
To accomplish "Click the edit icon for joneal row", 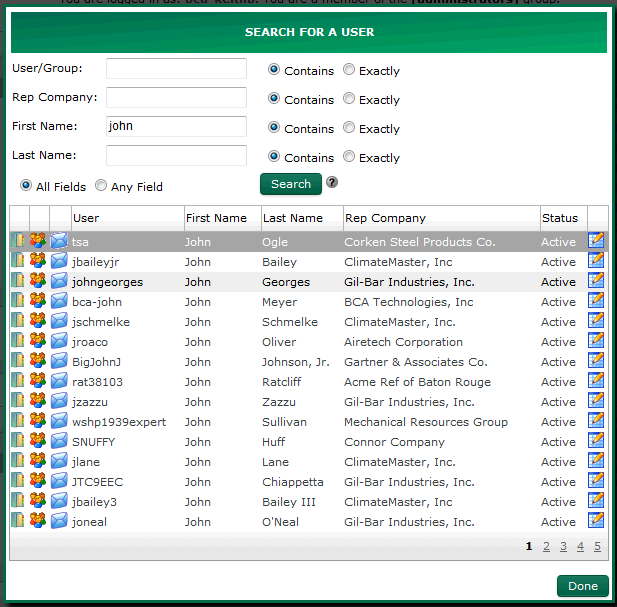I will pos(596,521).
